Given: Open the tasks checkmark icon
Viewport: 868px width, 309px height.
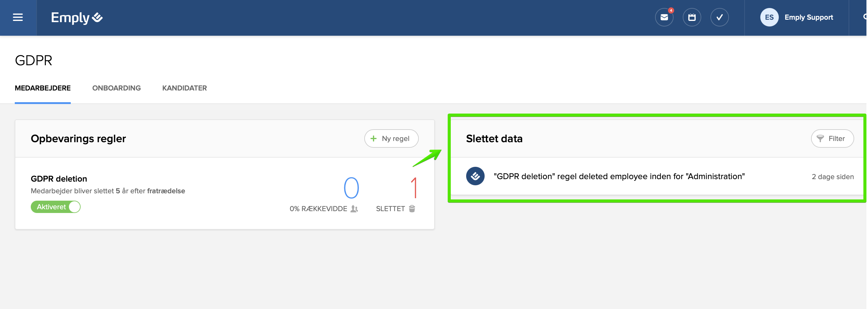Looking at the screenshot, I should point(719,18).
